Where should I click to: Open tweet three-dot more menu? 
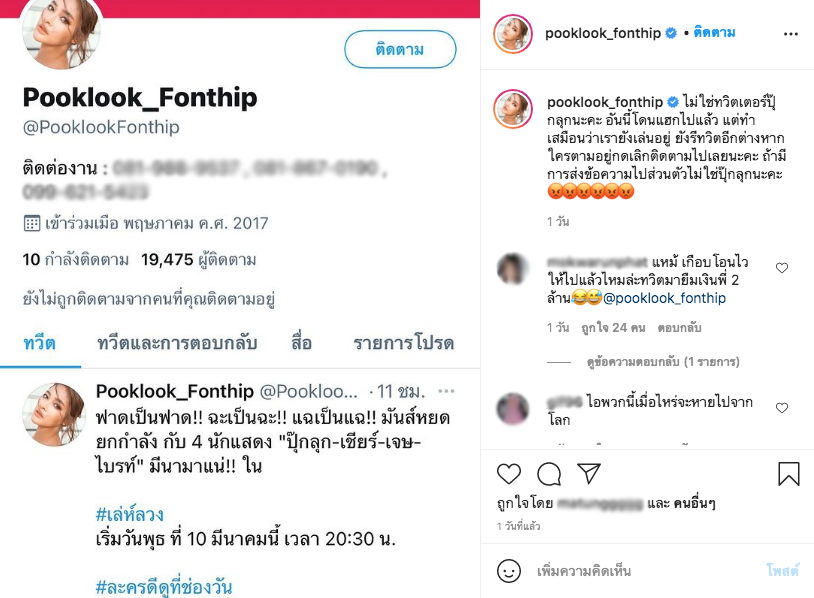[446, 391]
